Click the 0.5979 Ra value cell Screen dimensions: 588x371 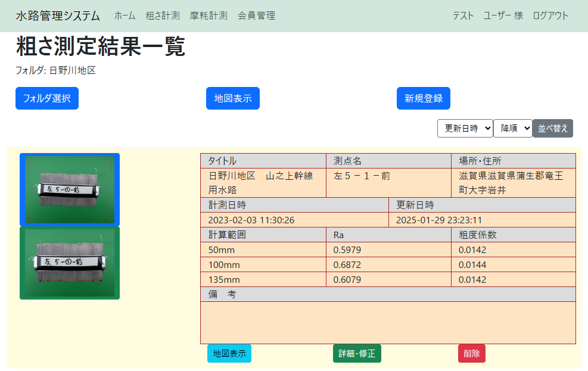point(388,250)
